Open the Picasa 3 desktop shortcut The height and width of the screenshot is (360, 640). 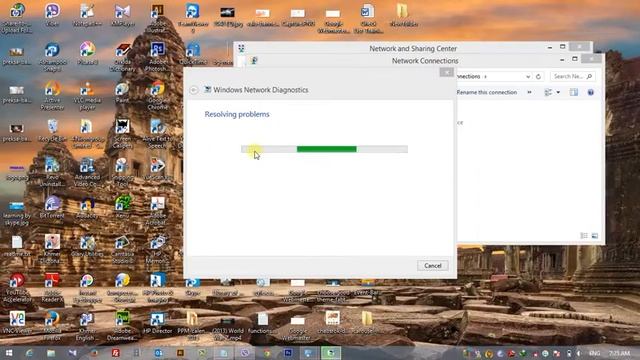pos(87,53)
